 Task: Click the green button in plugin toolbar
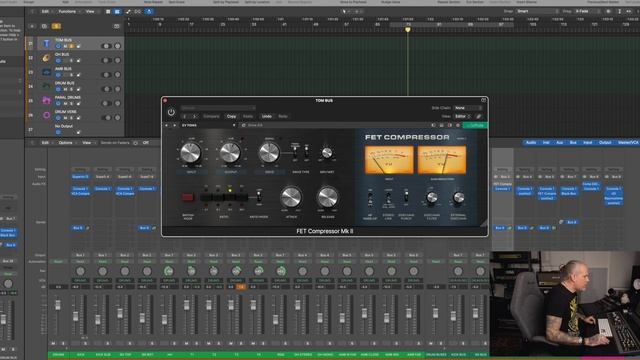click(x=475, y=125)
